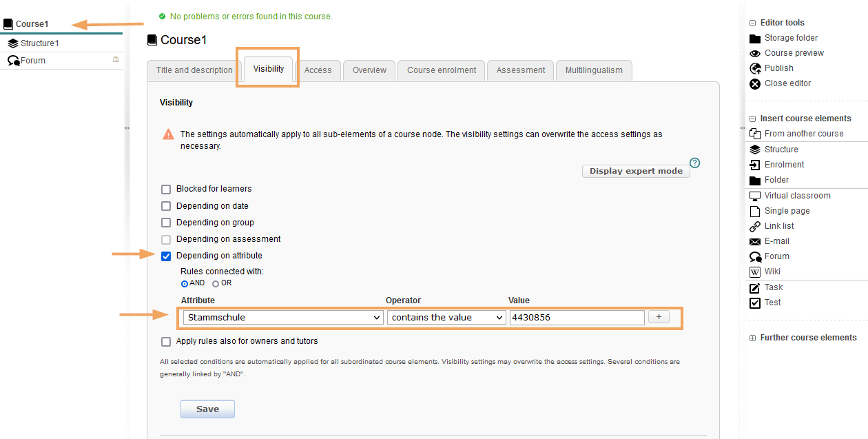Select the OR radio button
The width and height of the screenshot is (868, 439).
(216, 283)
